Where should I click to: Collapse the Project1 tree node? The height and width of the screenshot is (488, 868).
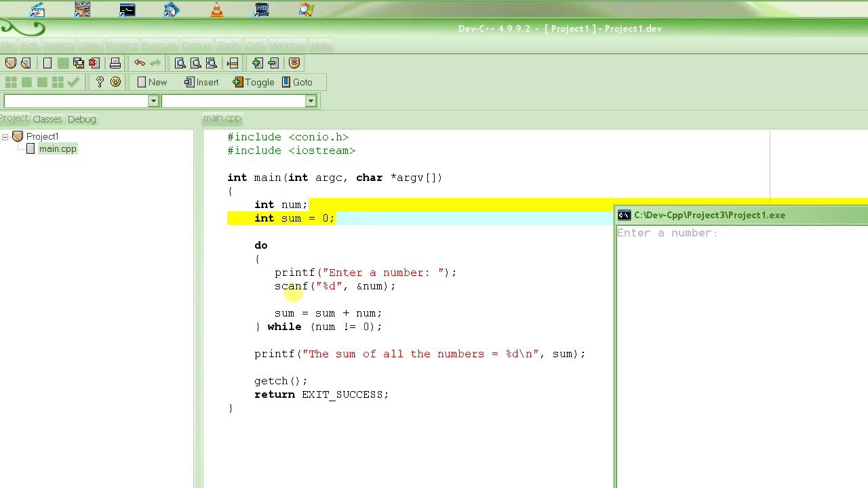pos(5,137)
